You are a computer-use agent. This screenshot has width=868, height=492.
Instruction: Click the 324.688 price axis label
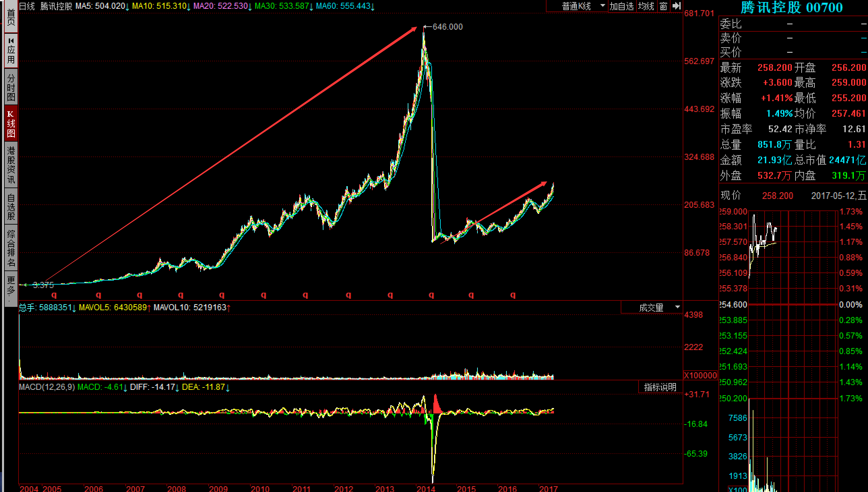pyautogui.click(x=699, y=157)
